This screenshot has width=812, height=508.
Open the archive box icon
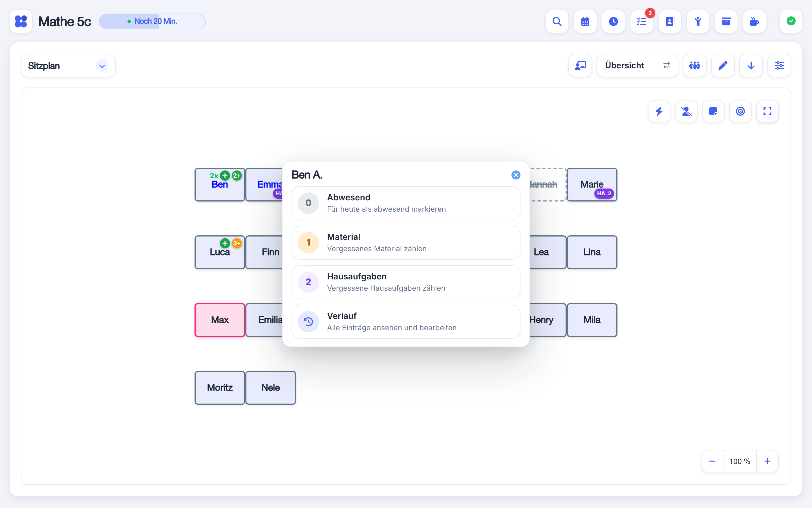[726, 21]
